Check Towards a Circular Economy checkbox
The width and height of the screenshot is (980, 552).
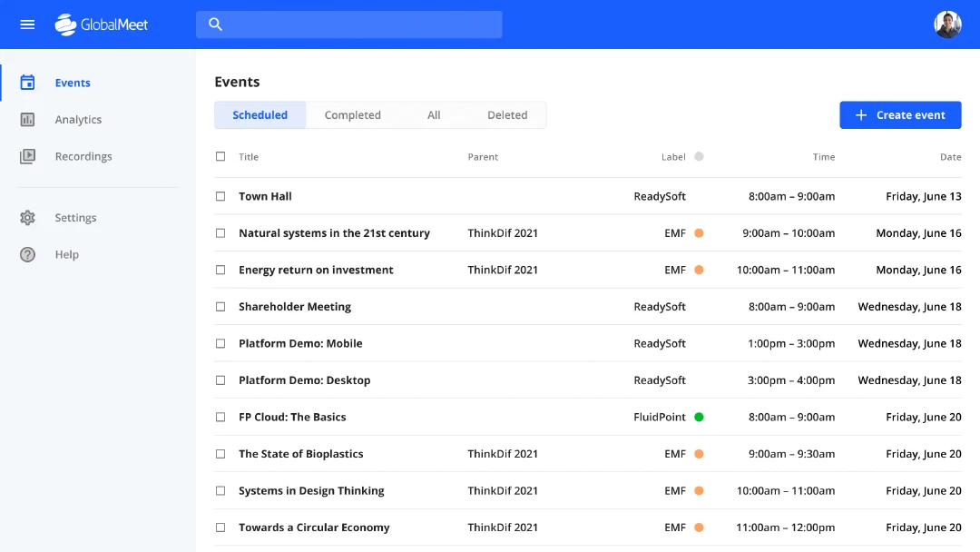coord(220,527)
